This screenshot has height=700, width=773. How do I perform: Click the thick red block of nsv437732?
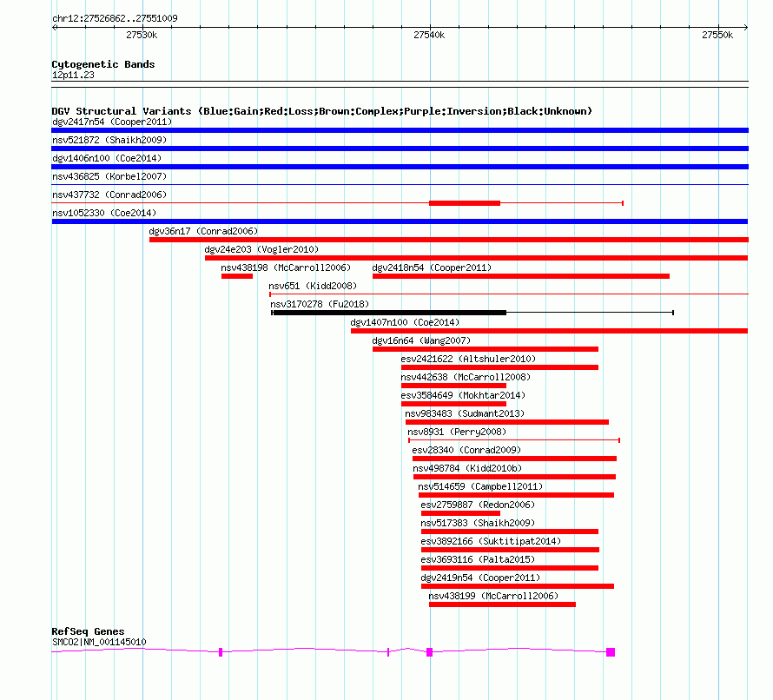tap(465, 203)
